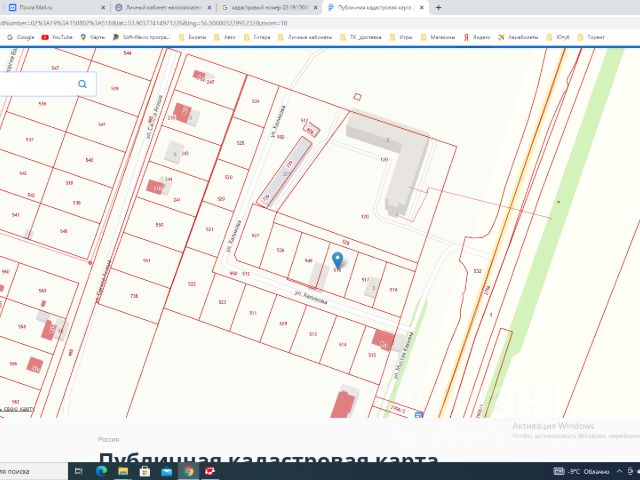Click parcel 524 on the map
Screen dimensions: 640x480
tap(255, 101)
